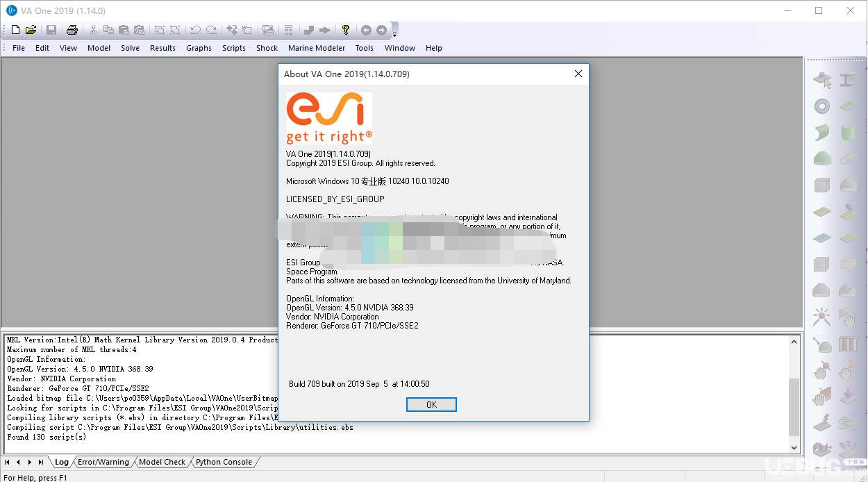Select the red starburst source icon
Screen dimensions: 868x482
coord(822,317)
